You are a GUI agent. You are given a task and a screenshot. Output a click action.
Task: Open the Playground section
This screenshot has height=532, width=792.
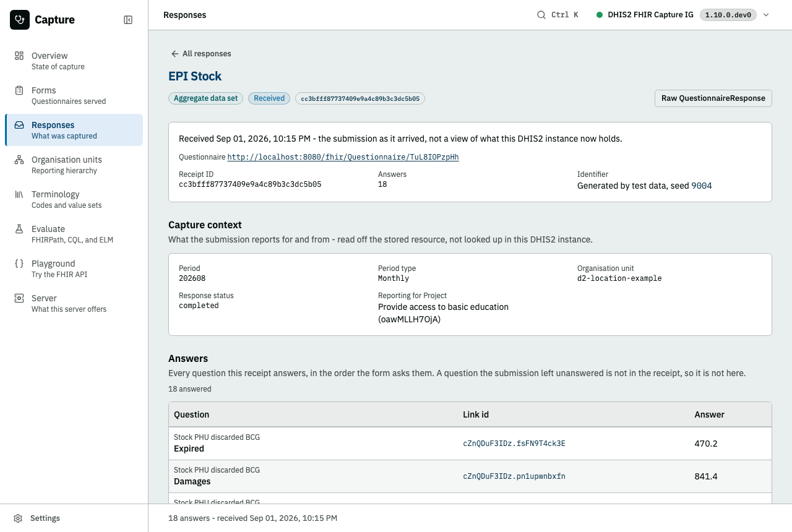point(74,268)
